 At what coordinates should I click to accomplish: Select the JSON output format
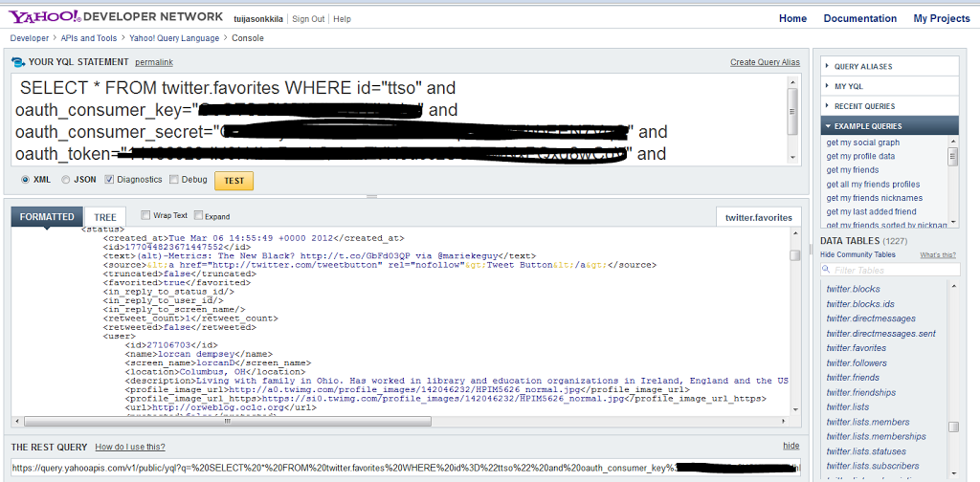click(66, 180)
